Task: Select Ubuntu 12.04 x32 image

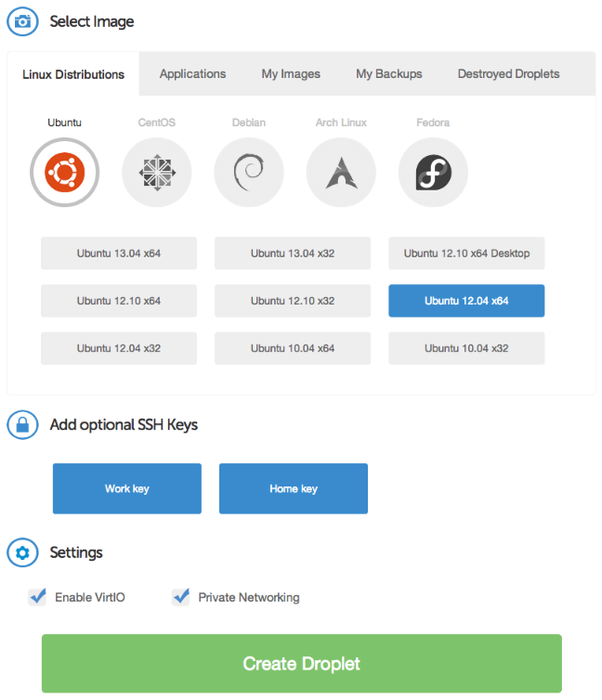Action: tap(119, 348)
